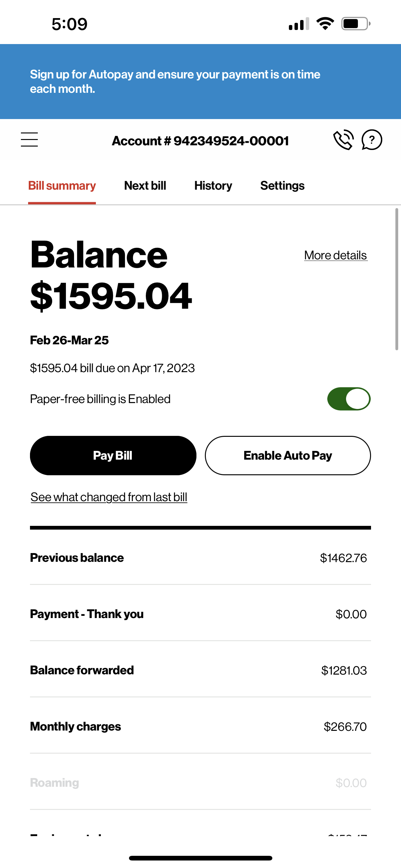
Task: Open the History tab
Action: point(213,186)
